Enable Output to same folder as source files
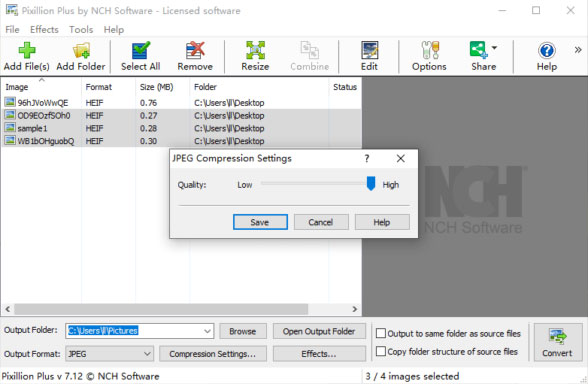Image resolution: width=588 pixels, height=384 pixels. (x=381, y=333)
